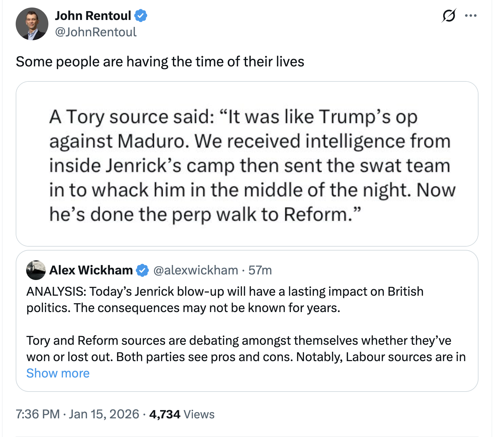Click the Alex Wickham display name

[x=91, y=270]
